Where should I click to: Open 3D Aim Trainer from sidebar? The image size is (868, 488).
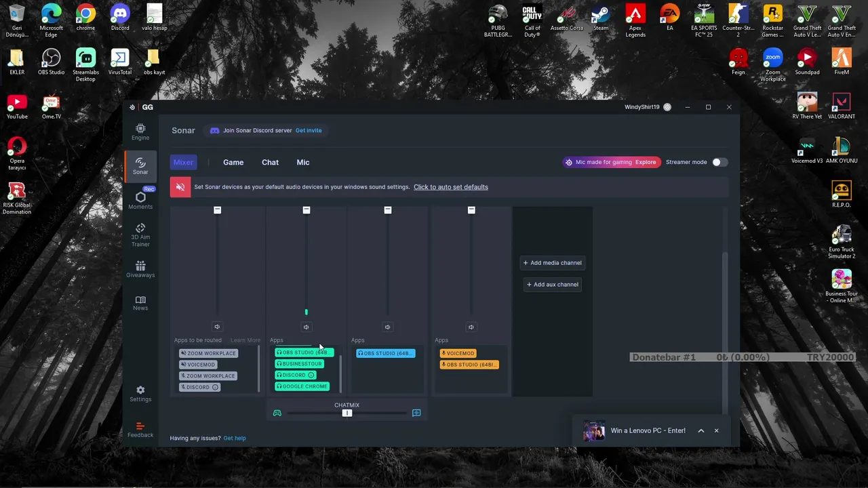pyautogui.click(x=140, y=235)
